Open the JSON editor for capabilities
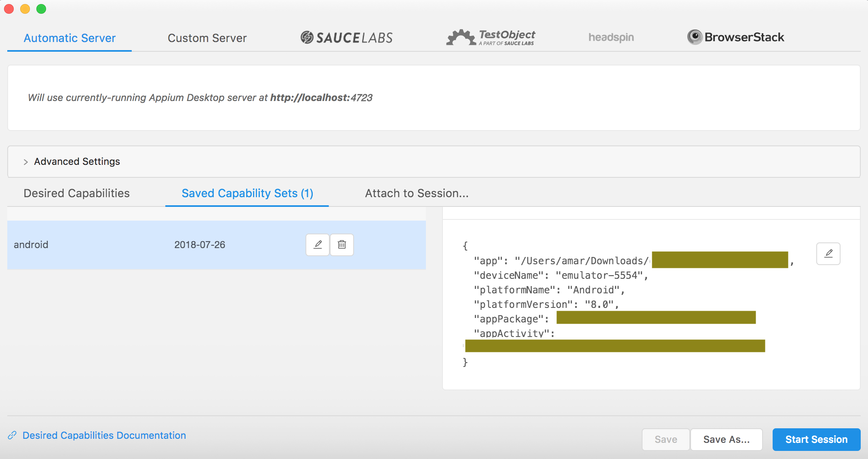868x459 pixels. tap(828, 253)
